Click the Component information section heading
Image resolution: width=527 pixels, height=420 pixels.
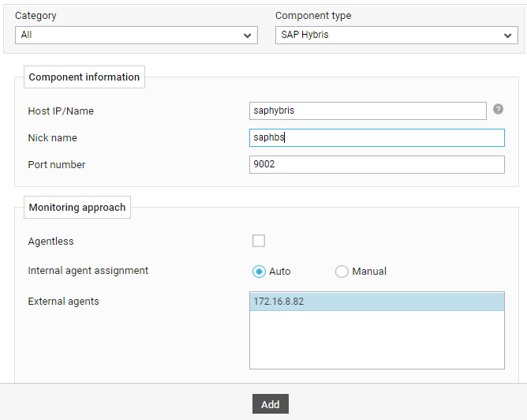point(84,77)
